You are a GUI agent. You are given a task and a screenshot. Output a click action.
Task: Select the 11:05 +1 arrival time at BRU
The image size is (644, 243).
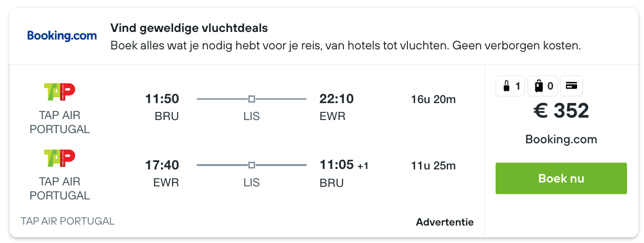click(x=344, y=166)
